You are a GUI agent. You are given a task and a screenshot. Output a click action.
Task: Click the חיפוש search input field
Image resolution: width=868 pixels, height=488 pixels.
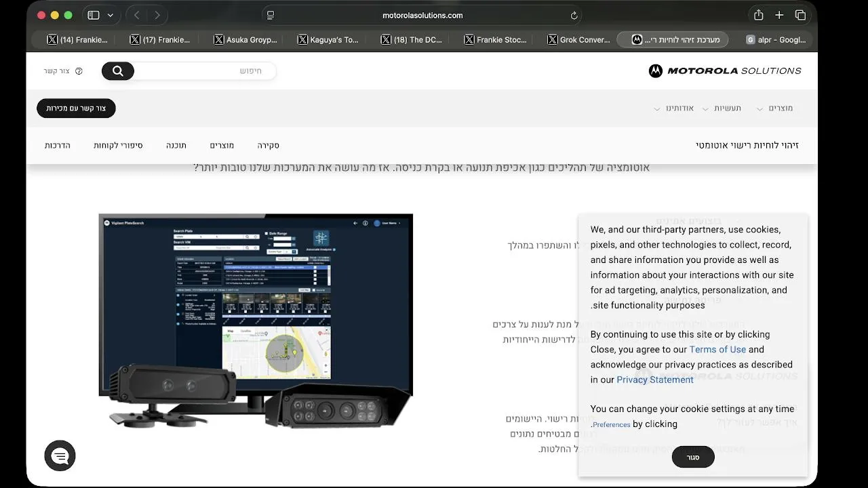(x=205, y=71)
